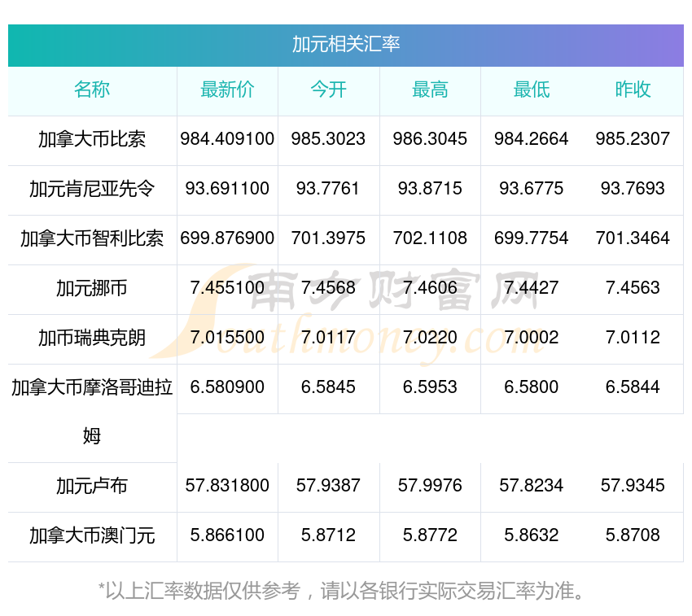The height and width of the screenshot is (616, 692).
Task: Click latest price 57.831800
Action: point(227,485)
